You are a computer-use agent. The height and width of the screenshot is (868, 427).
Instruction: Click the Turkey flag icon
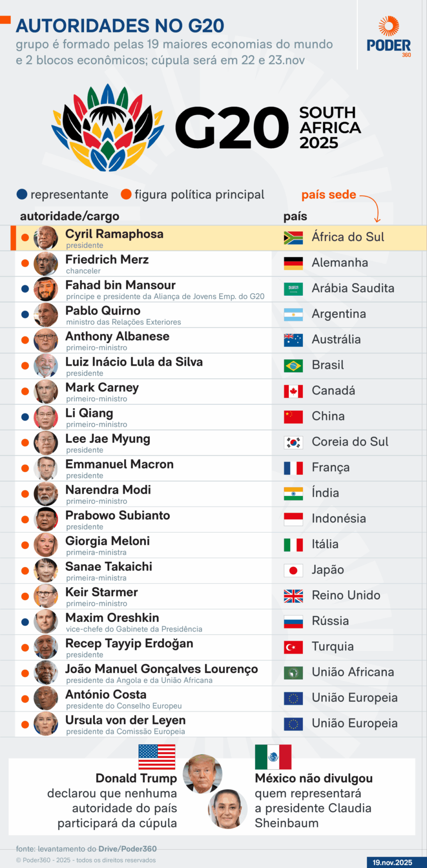click(x=293, y=647)
